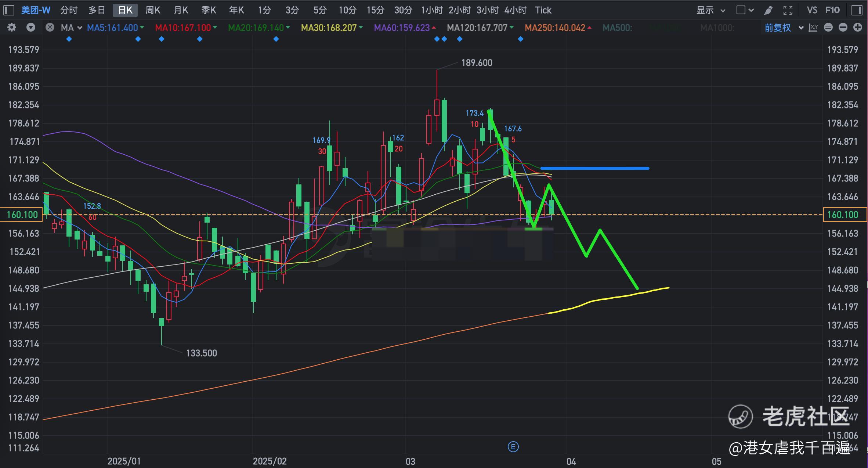Enter fullscreen chart mode
The height and width of the screenshot is (468, 868).
(788, 10)
